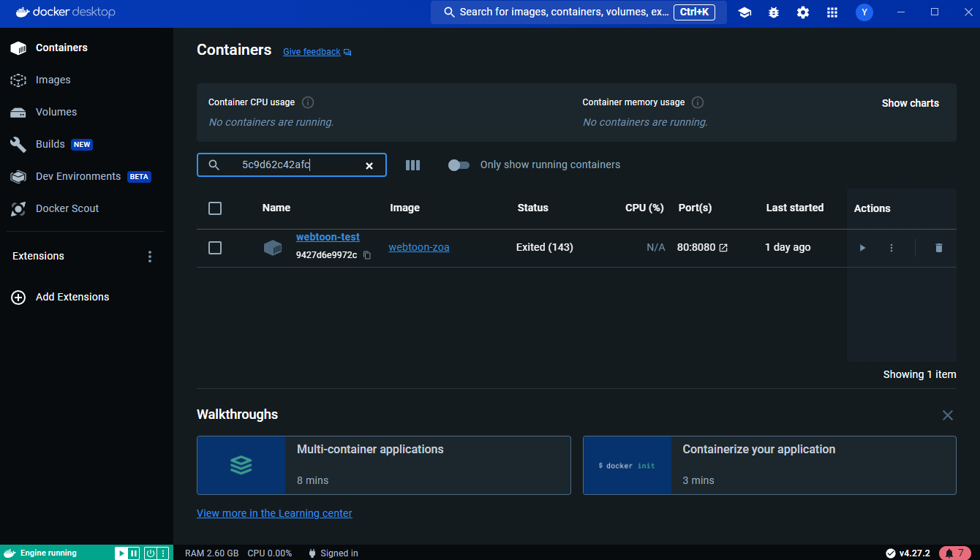Click the info icon next to Container CPU usage
Screen dimensions: 980x560
click(308, 102)
